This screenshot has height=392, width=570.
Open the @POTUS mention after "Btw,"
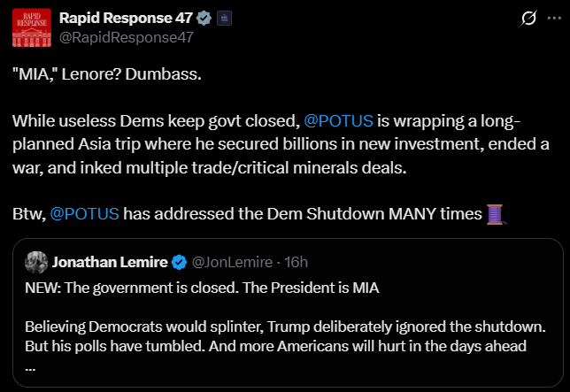pyautogui.click(x=86, y=213)
